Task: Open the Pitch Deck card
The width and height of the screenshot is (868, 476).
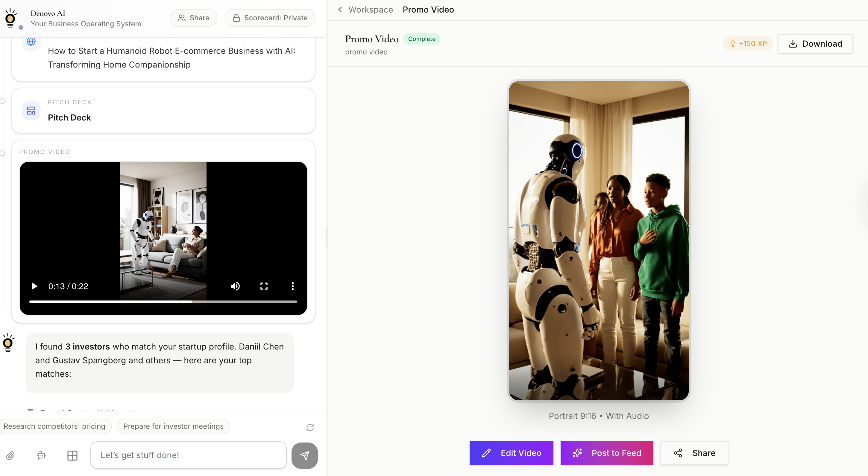Action: [x=163, y=111]
